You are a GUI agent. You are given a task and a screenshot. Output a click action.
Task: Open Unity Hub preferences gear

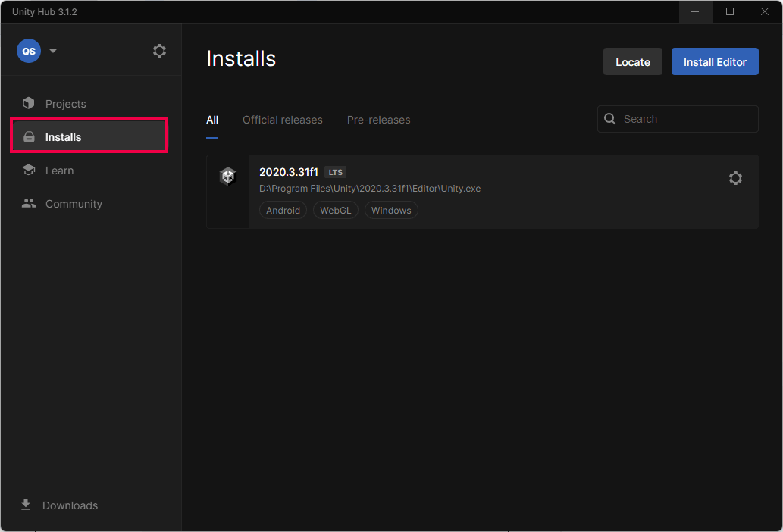(x=159, y=51)
